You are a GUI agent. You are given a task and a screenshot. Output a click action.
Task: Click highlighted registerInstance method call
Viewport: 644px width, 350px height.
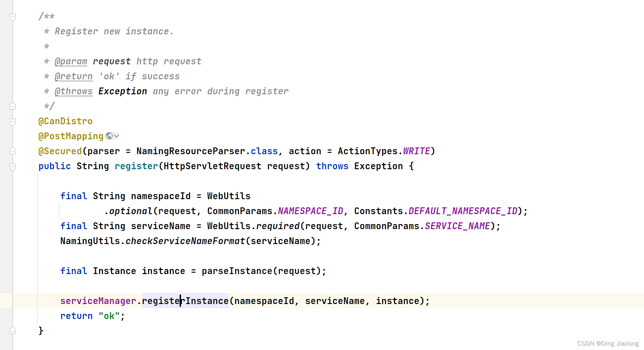click(x=185, y=301)
